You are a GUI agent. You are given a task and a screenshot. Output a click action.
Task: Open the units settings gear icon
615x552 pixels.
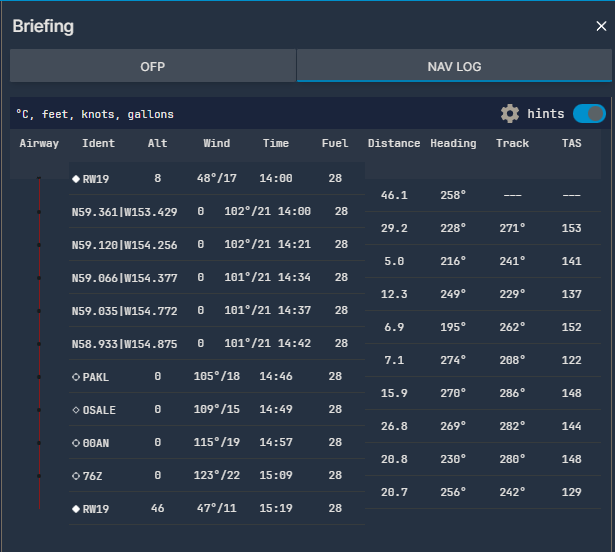click(510, 114)
